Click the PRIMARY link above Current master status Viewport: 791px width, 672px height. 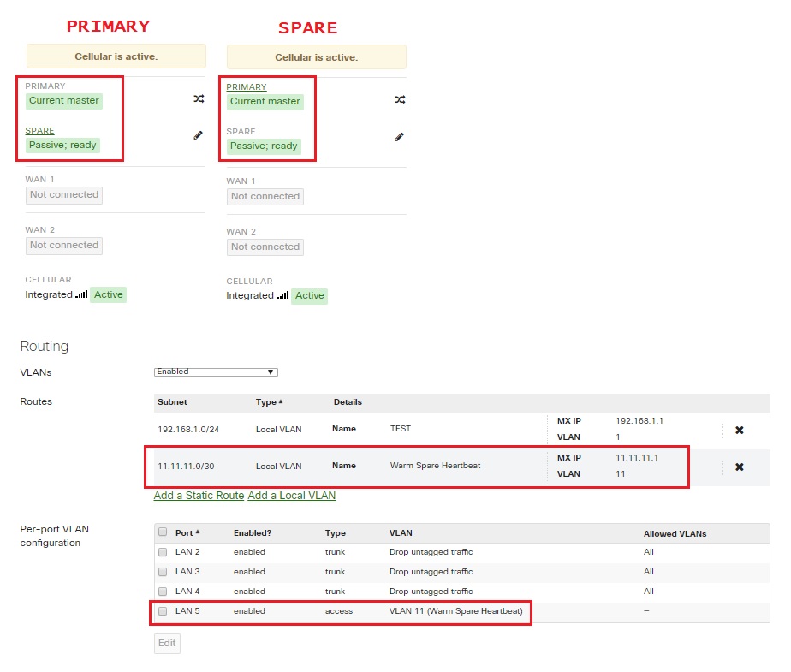coord(246,86)
